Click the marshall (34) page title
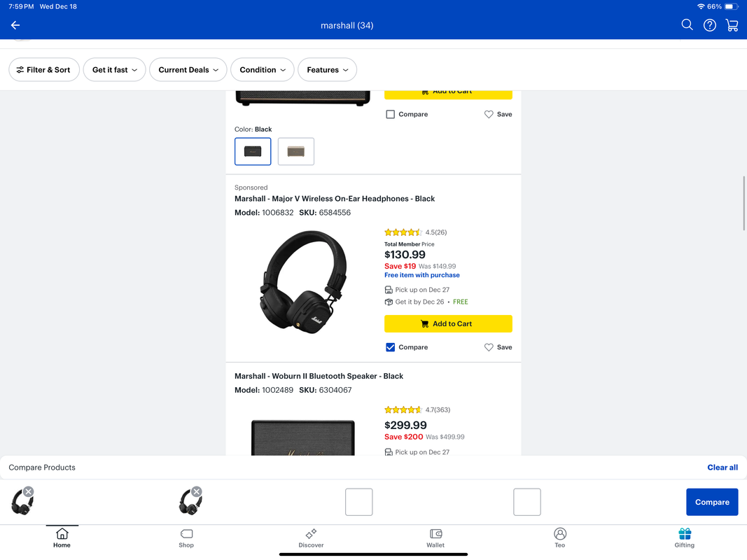The width and height of the screenshot is (747, 560). pos(347,26)
